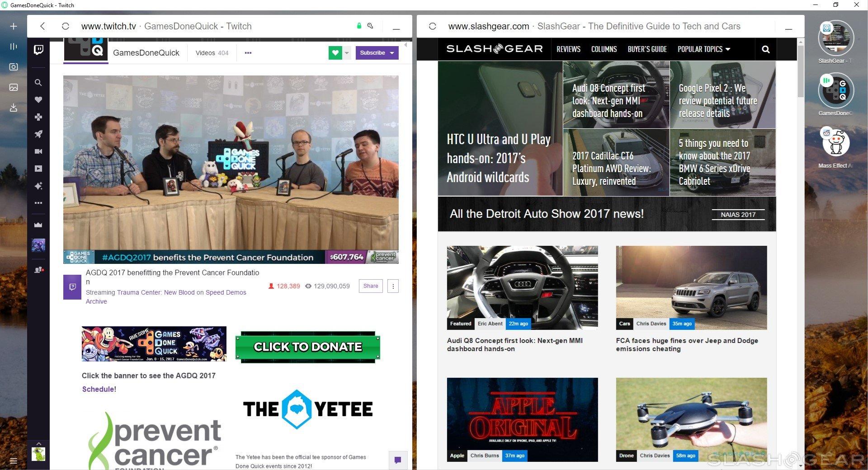Click the Click to Donate banner

pyautogui.click(x=307, y=347)
